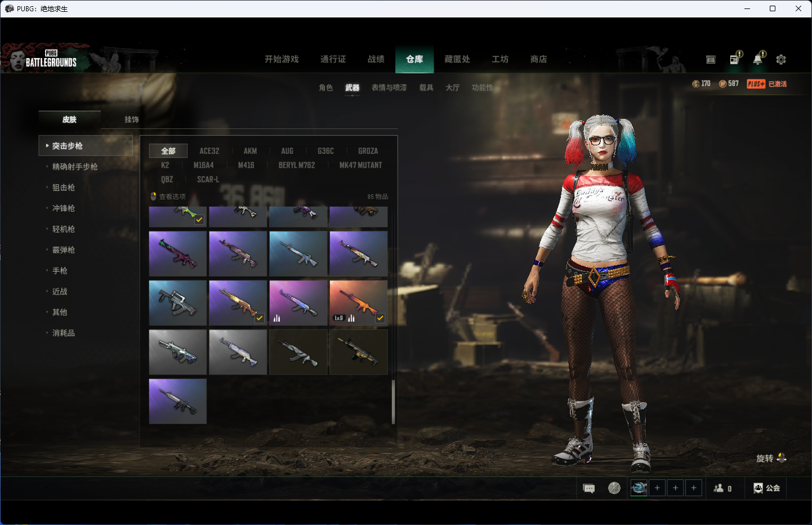Open the 战绩 menu
Image resolution: width=812 pixels, height=525 pixels.
tap(376, 59)
